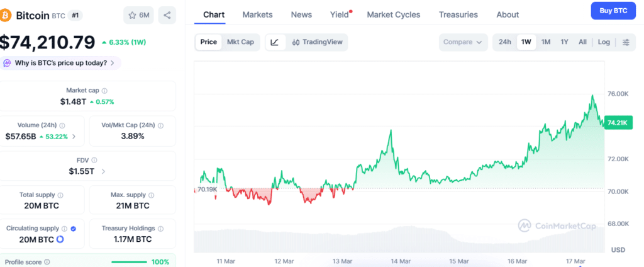Click the $57.65B volume value
Image resolution: width=644 pixels, height=267 pixels.
click(x=21, y=137)
